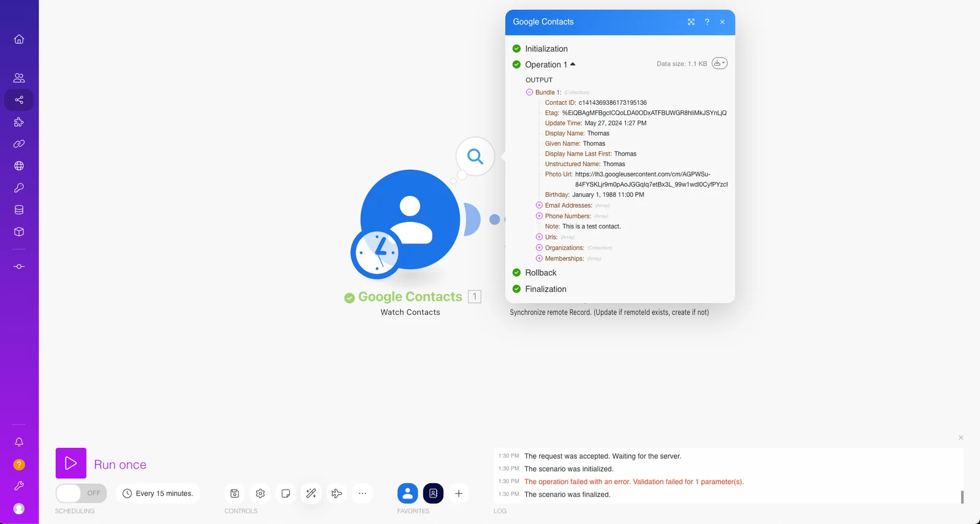
Task: Click the Update Time May 27, 2024 value
Action: (616, 123)
